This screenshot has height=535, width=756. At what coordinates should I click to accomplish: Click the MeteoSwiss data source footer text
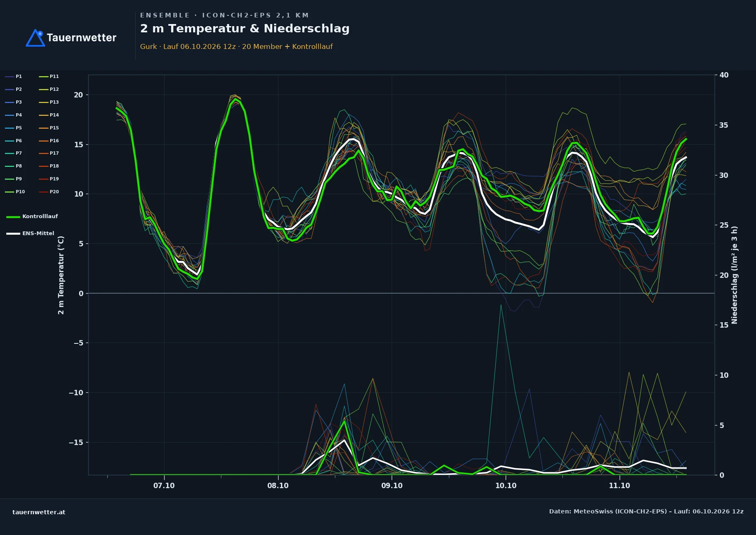pos(646,511)
